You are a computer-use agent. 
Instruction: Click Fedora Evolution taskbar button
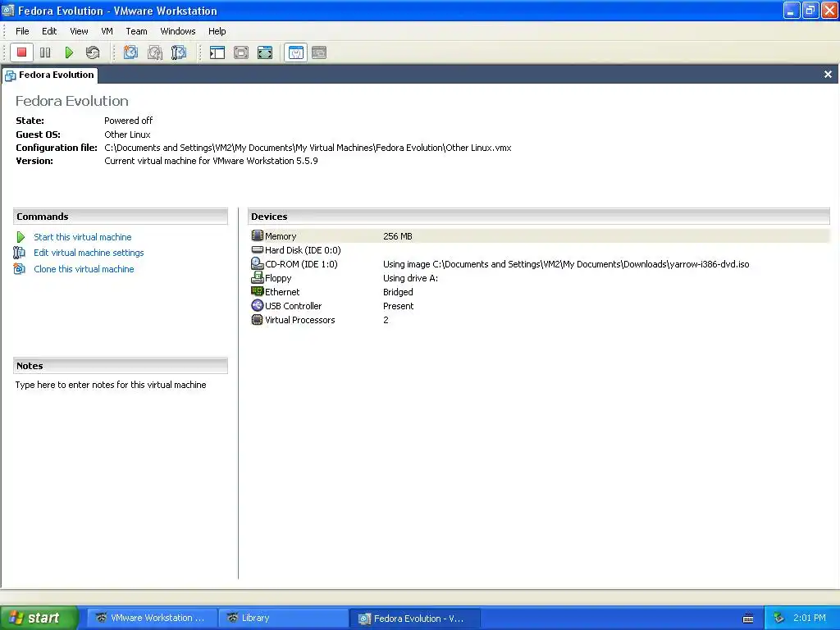point(414,619)
